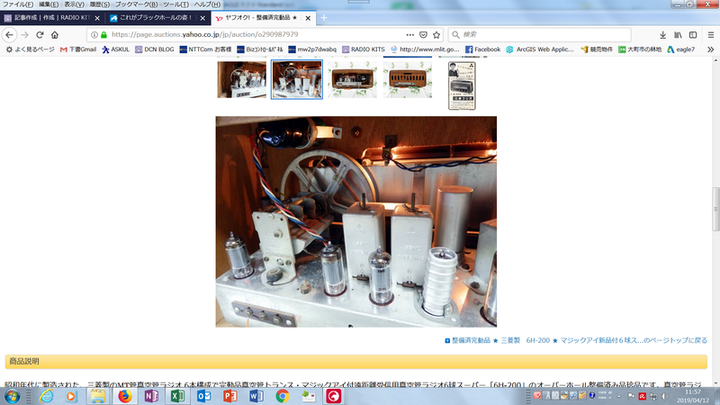720x405 pixels.
Task: Switch to the RADIO KITS article tab
Action: point(52,18)
